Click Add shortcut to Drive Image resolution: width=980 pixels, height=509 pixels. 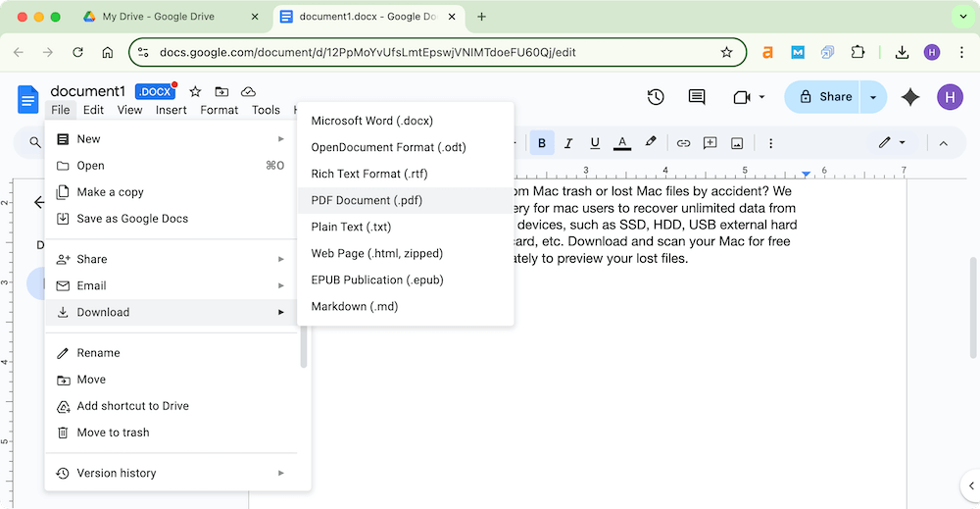click(x=171, y=406)
